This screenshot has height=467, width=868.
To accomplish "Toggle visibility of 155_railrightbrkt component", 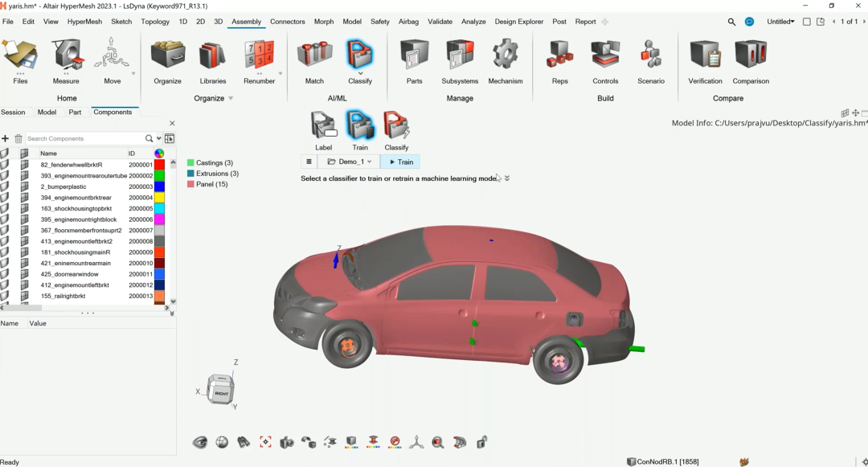I will pos(5,296).
